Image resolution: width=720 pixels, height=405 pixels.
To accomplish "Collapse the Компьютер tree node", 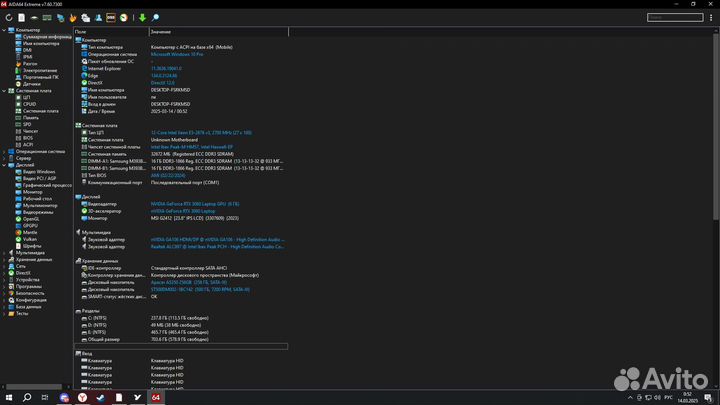I will (4, 30).
